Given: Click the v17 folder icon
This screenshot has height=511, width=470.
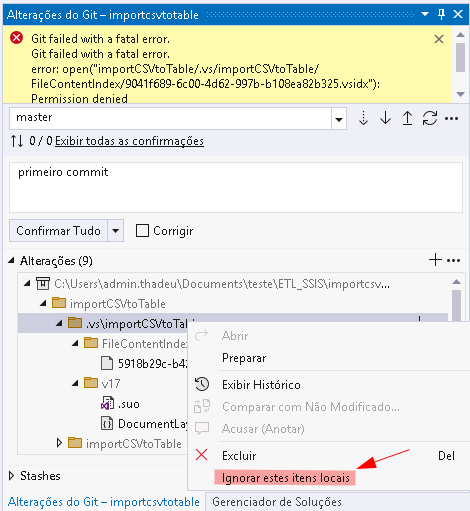Looking at the screenshot, I should pyautogui.click(x=91, y=383).
